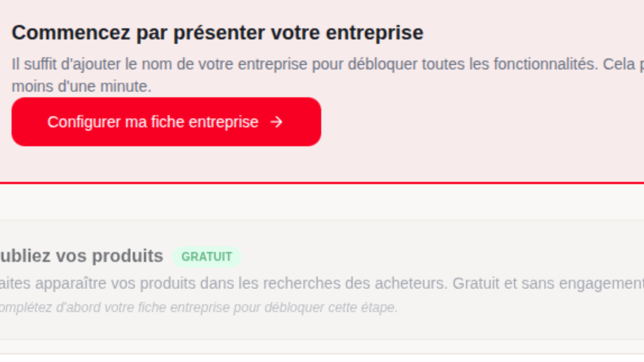Open the Publiez vos produits step title
The width and height of the screenshot is (644, 362).
coord(82,256)
